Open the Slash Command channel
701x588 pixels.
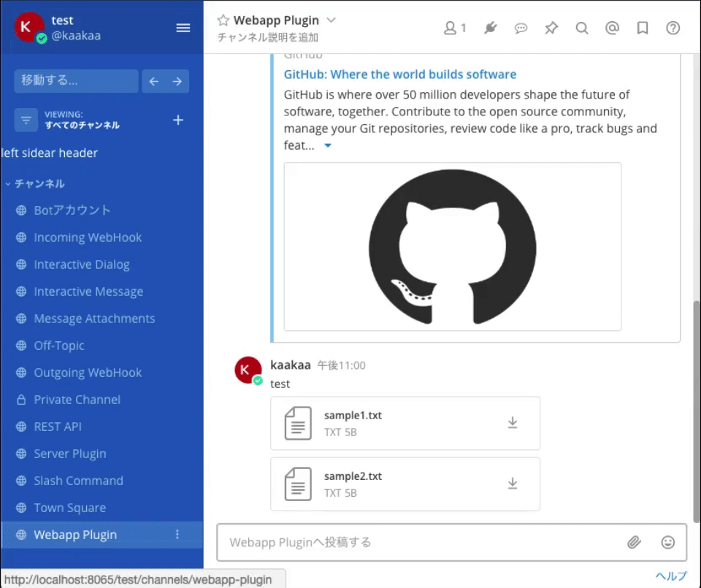pyautogui.click(x=102, y=481)
